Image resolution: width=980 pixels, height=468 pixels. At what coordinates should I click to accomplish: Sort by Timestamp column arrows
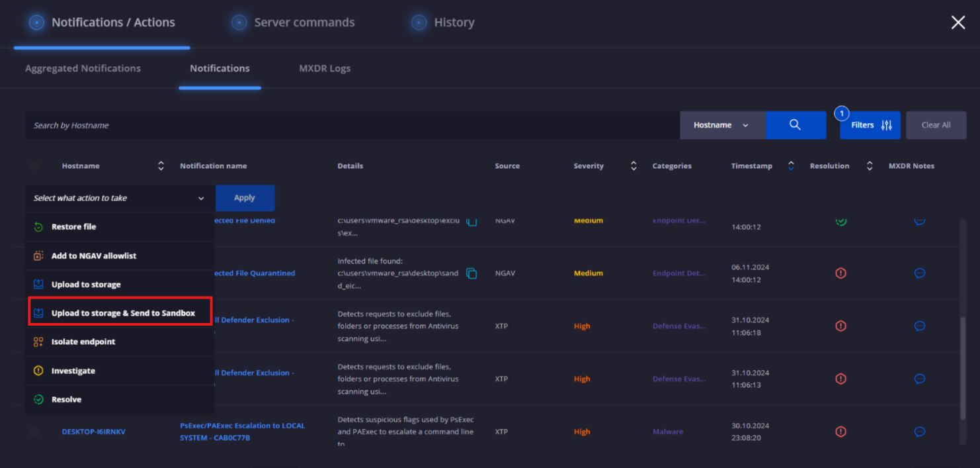click(791, 166)
